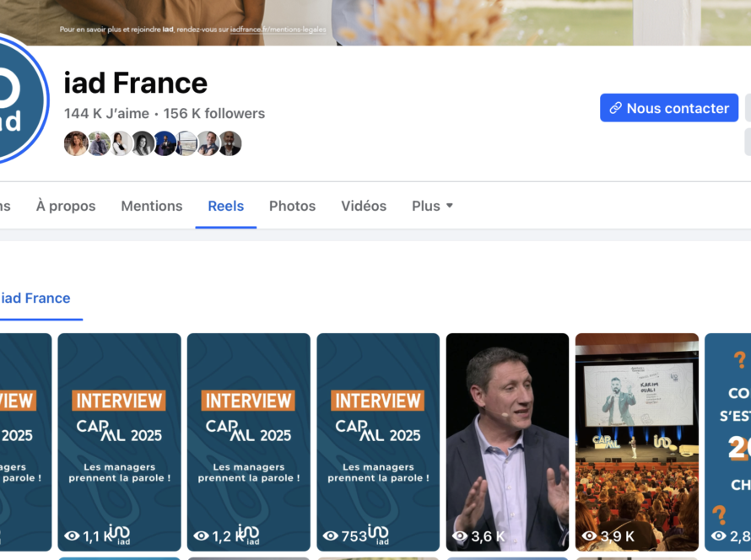
Task: Open the seventh follower avatar
Action: tap(208, 143)
